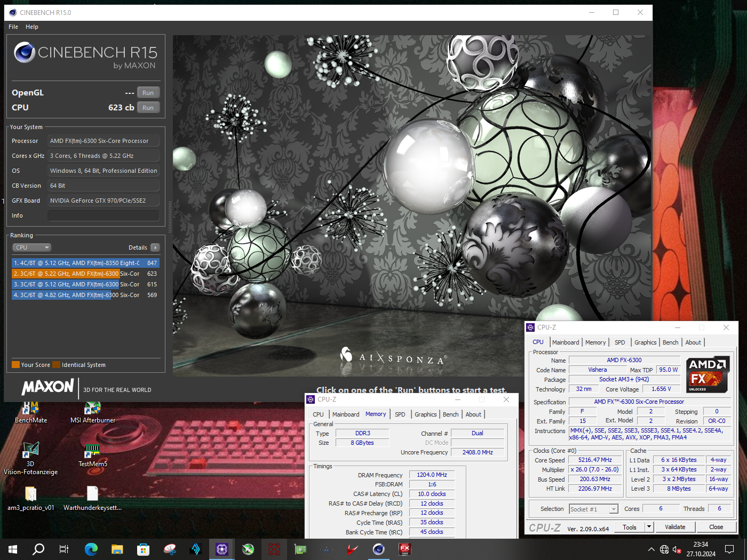Viewport: 747px width, 560px height.
Task: Click the AMD FX logo in CPU-Z
Action: (x=707, y=375)
